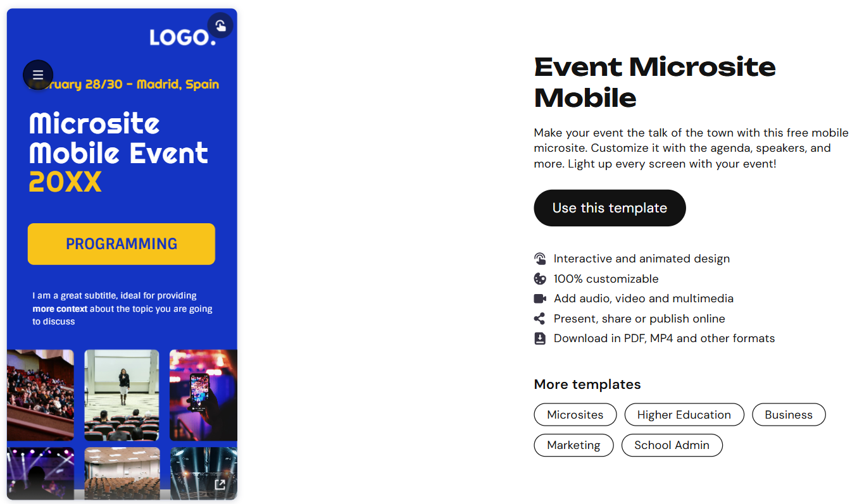Image resolution: width=857 pixels, height=504 pixels.
Task: Click the video camera icon for multimedia
Action: pos(539,298)
